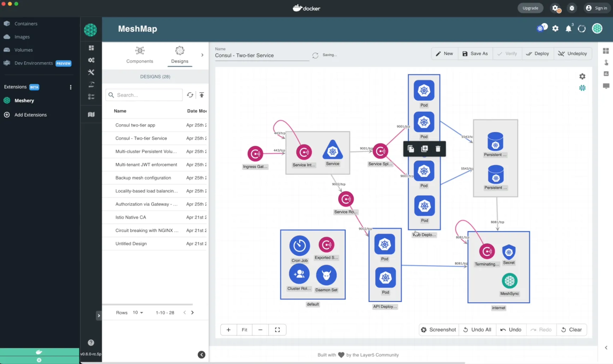Open the Extensions three-dot menu
Screen dimensions: 613x364
(71, 87)
